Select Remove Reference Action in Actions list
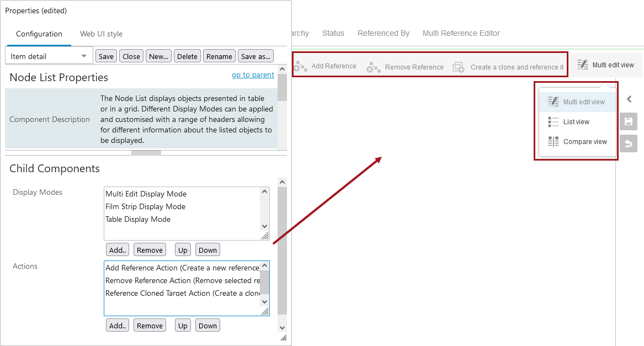 182,281
